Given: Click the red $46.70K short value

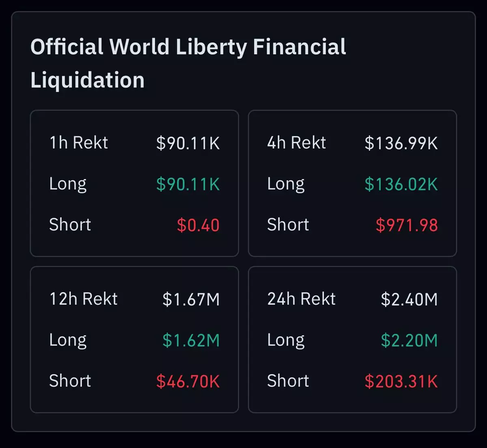Looking at the screenshot, I should pyautogui.click(x=188, y=381).
